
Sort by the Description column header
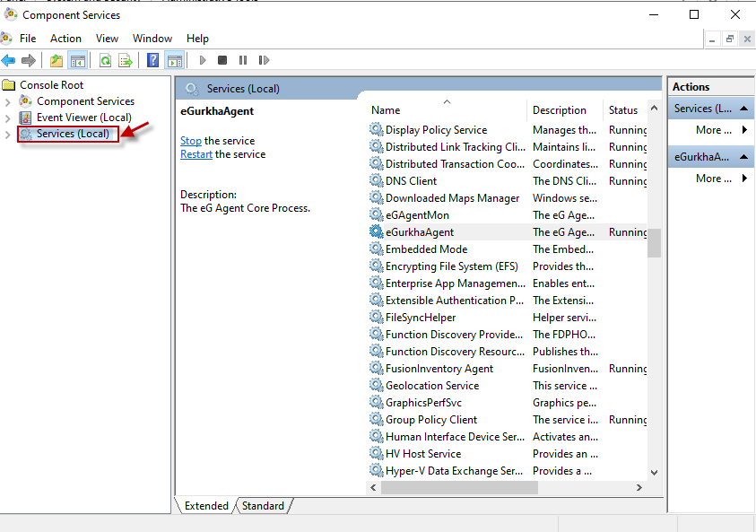point(565,110)
